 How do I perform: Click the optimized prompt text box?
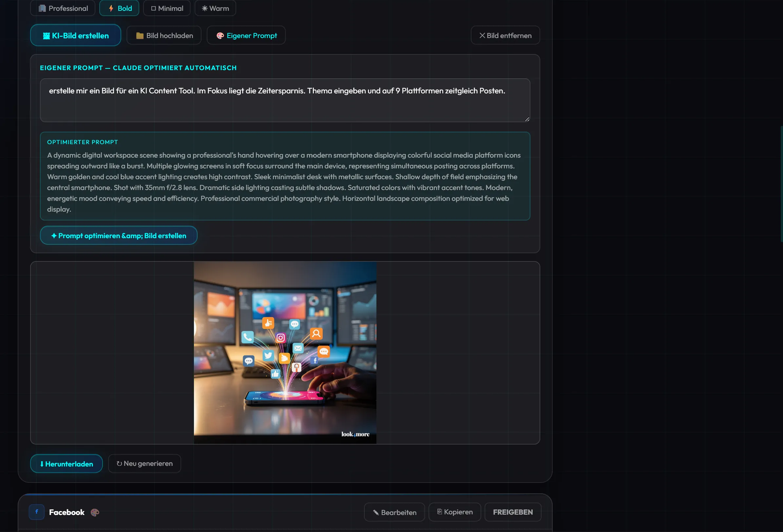[x=285, y=176]
